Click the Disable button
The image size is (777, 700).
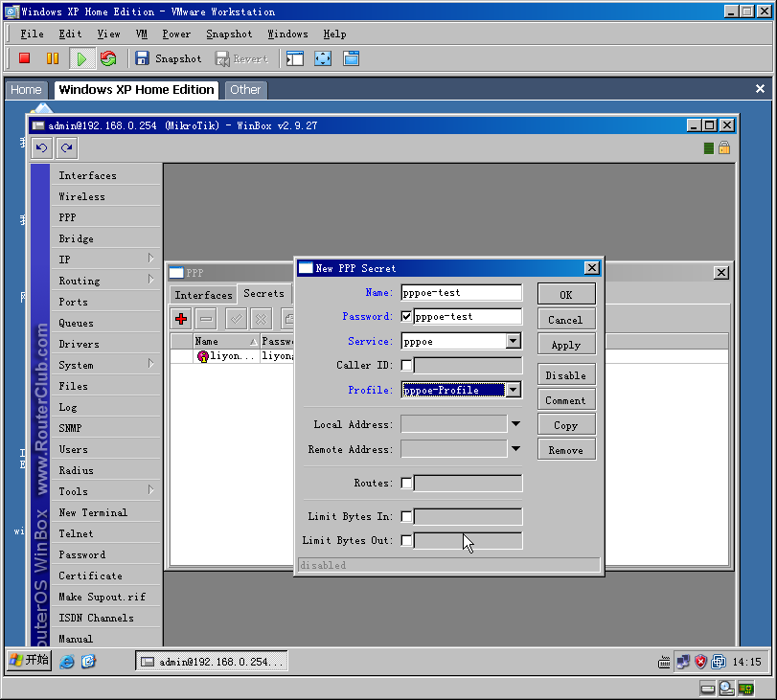[566, 375]
